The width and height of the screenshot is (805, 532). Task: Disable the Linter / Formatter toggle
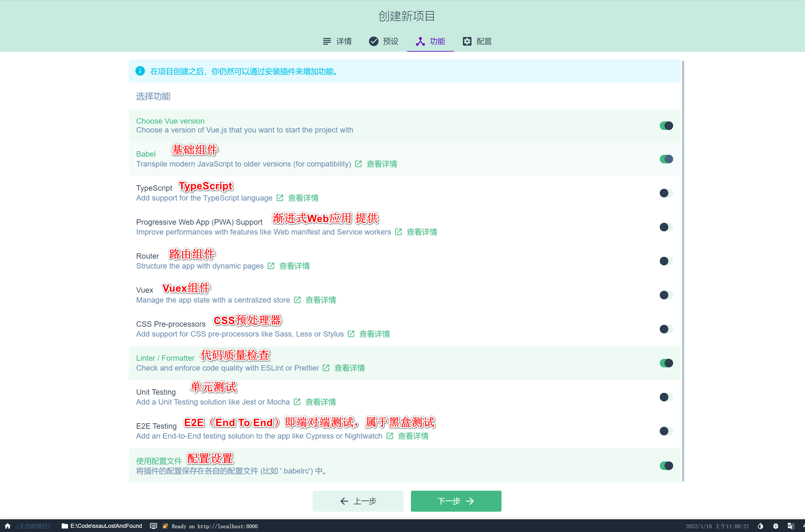pos(666,363)
